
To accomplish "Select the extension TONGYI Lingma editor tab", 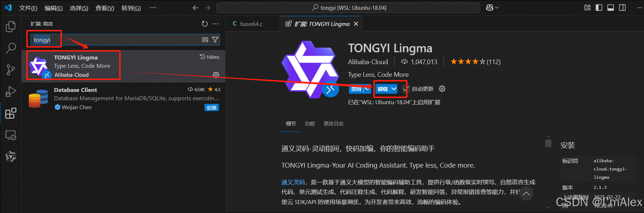I will pyautogui.click(x=322, y=24).
